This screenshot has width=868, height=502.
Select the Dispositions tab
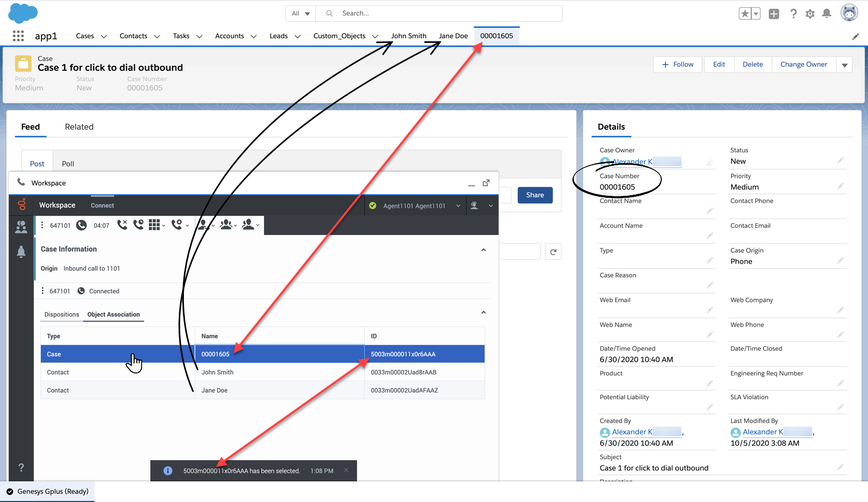pyautogui.click(x=61, y=315)
